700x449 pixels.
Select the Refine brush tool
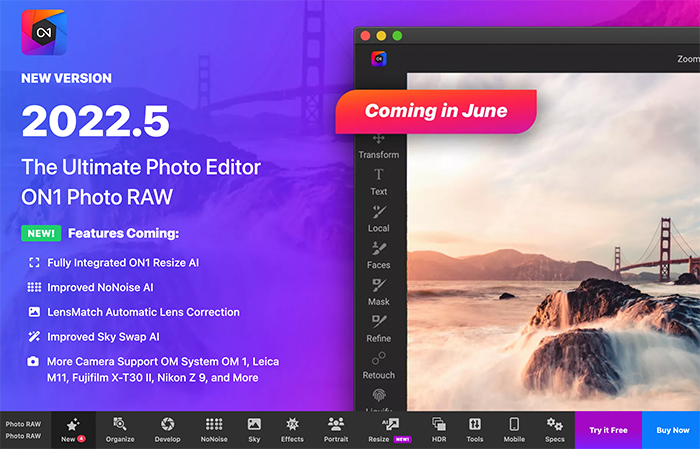(x=379, y=328)
